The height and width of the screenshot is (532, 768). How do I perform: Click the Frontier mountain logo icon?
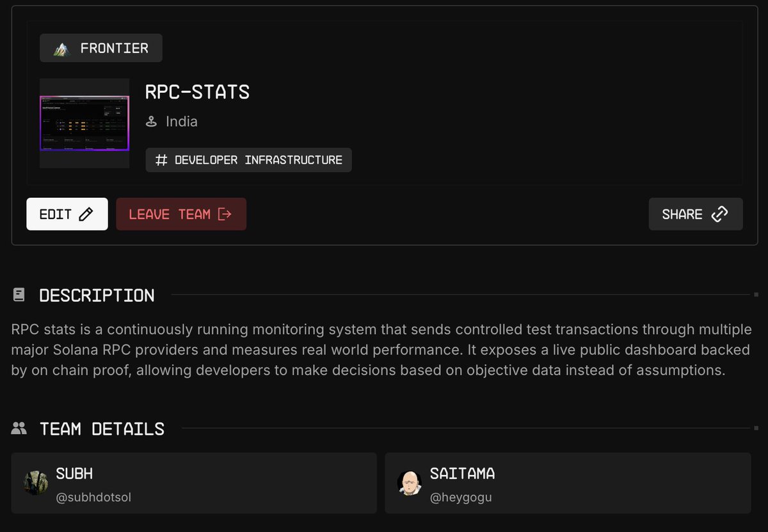(61, 49)
